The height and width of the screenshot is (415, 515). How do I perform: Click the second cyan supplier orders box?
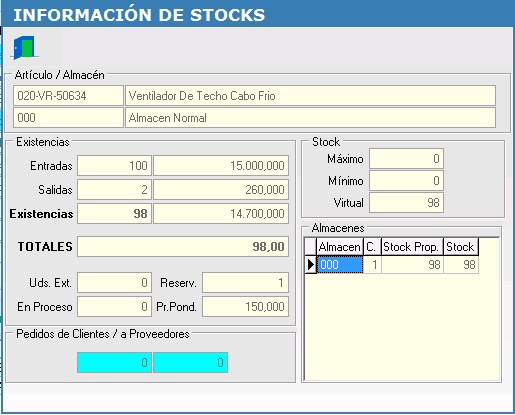point(190,362)
